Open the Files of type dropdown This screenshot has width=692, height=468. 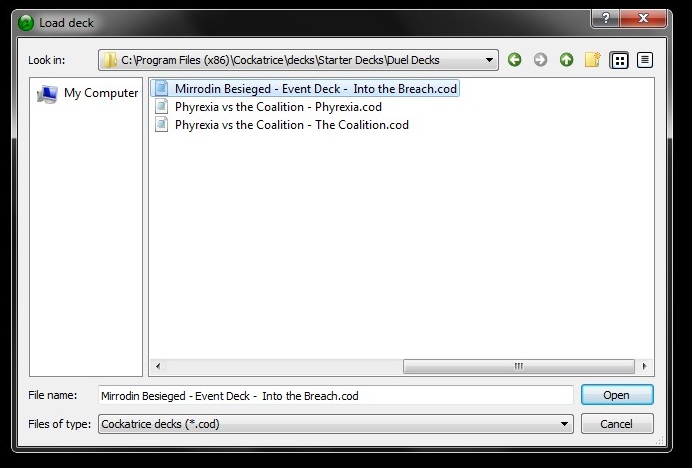coord(564,424)
